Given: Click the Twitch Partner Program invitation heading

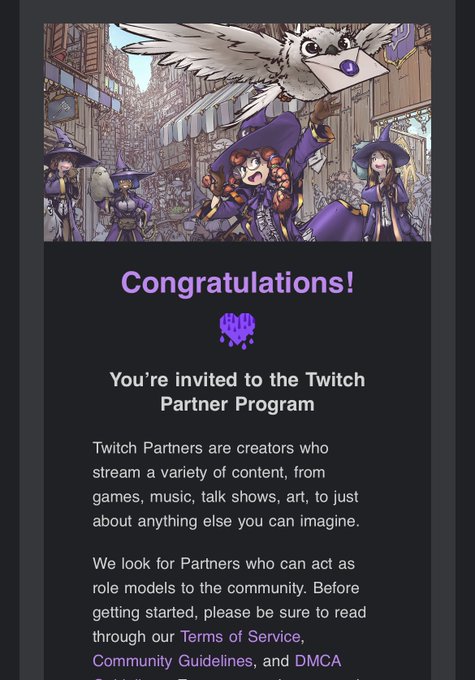Looking at the screenshot, I should [x=237, y=392].
